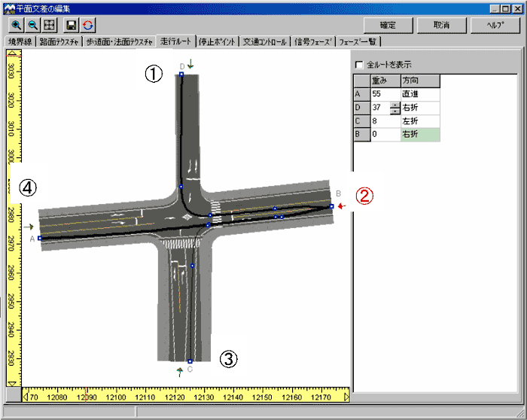Image resolution: width=527 pixels, height=420 pixels.
Task: Click the red-blue refresh arrows icon
Action: click(x=88, y=25)
